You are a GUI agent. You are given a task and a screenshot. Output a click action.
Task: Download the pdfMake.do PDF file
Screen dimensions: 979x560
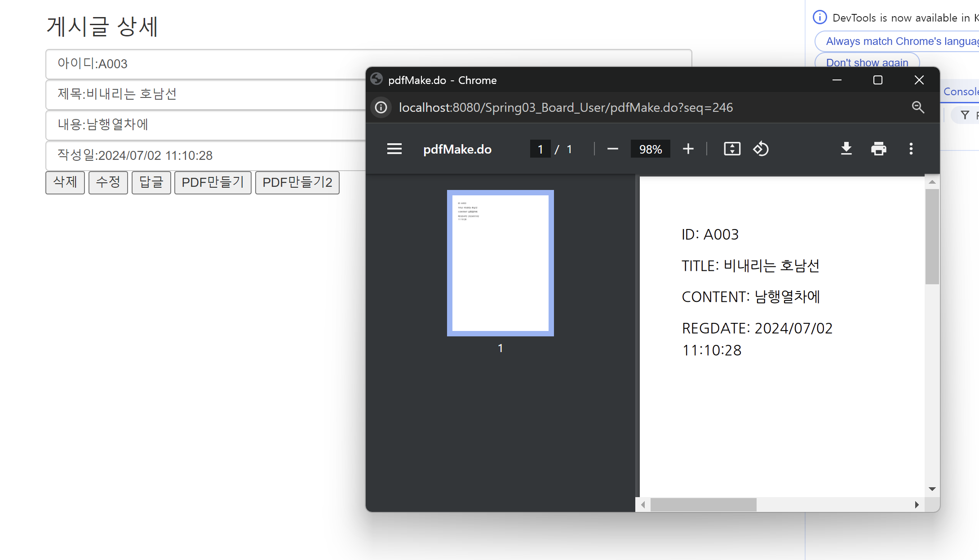click(x=846, y=149)
